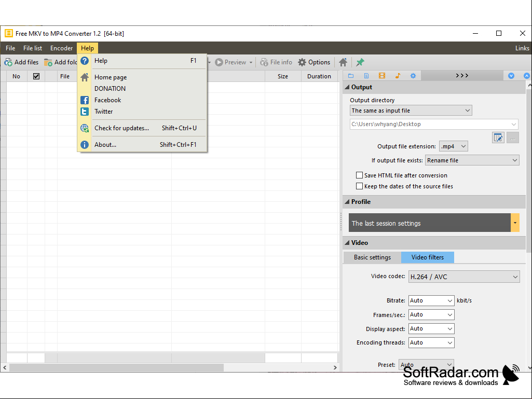Collapse the Video section
The image size is (532, 399).
[x=347, y=243]
